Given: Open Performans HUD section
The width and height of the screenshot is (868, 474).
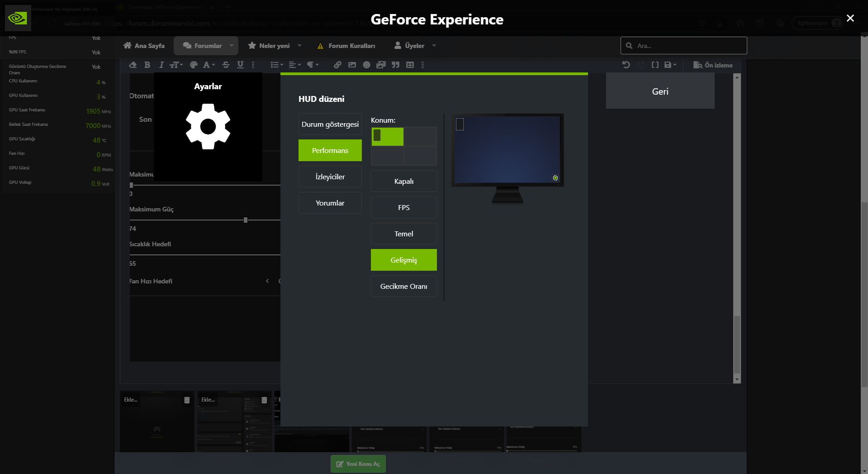Looking at the screenshot, I should (330, 150).
